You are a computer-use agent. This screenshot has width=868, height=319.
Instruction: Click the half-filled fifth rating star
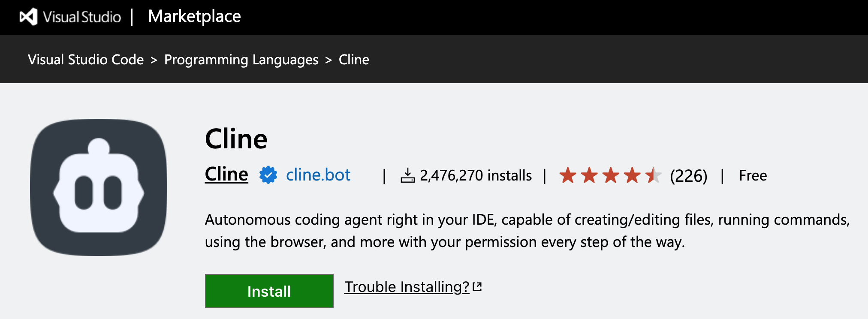point(653,175)
